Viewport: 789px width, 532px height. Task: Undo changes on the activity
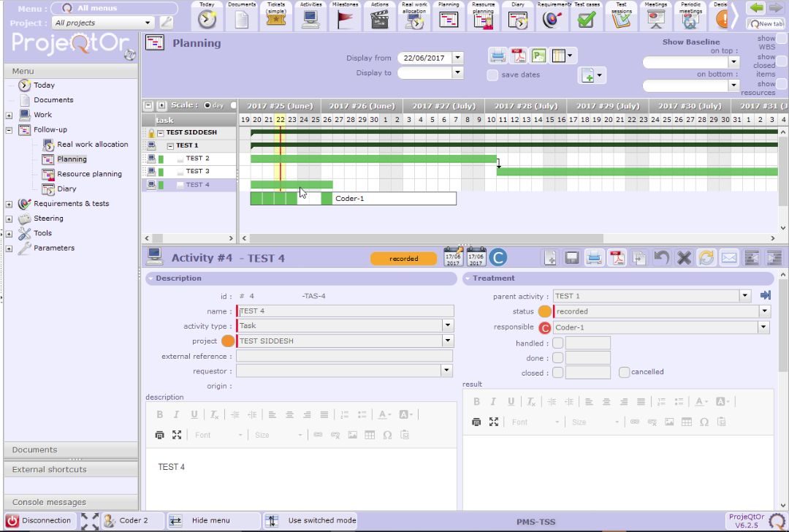[661, 257]
